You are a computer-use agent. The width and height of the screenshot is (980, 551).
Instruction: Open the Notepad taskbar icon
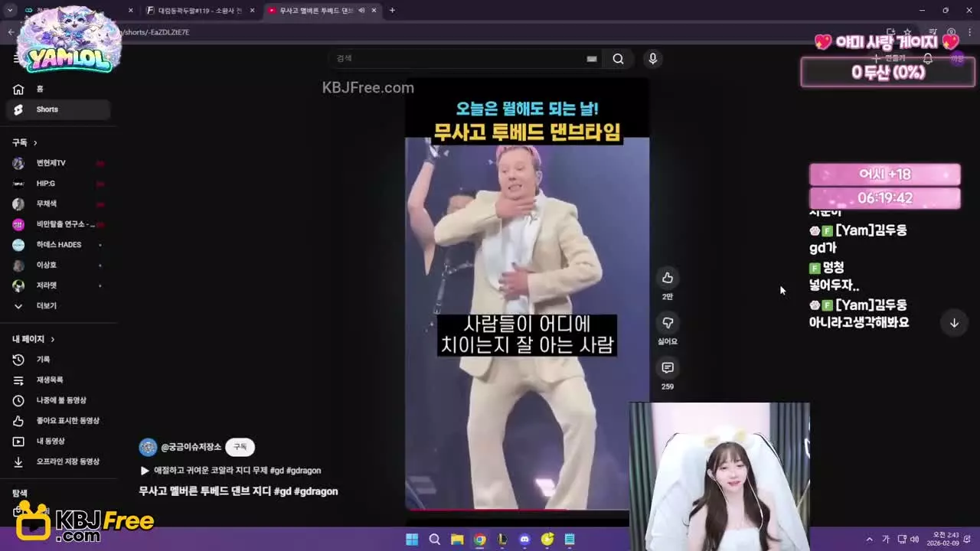[570, 540]
